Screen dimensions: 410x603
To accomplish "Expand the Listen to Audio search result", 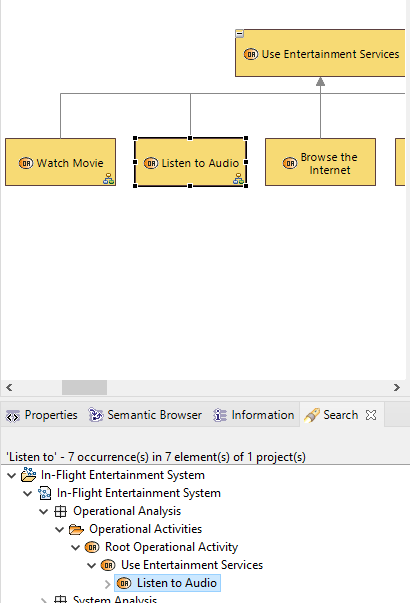I will pyautogui.click(x=108, y=584).
